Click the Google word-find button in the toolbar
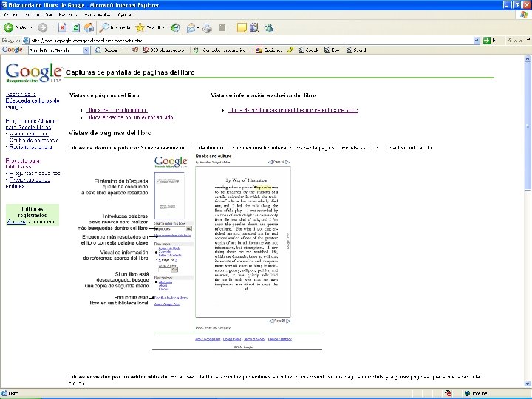Viewport: 532px width, 399px height. pos(309,50)
